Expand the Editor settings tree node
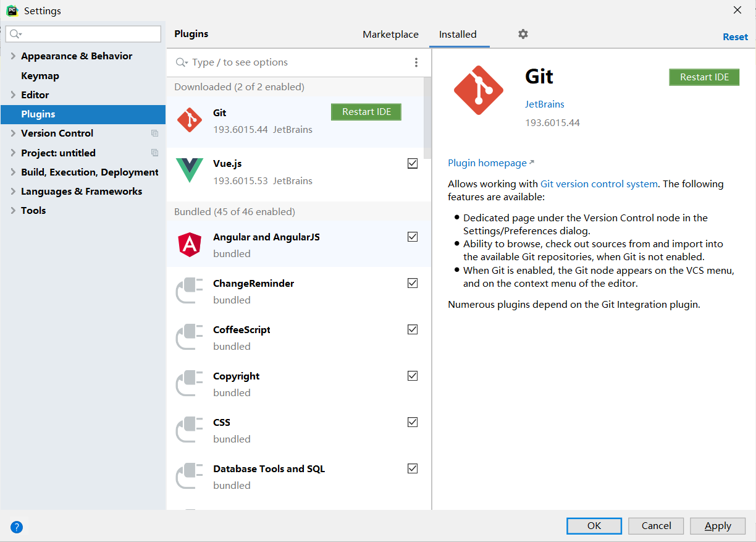 click(x=13, y=95)
